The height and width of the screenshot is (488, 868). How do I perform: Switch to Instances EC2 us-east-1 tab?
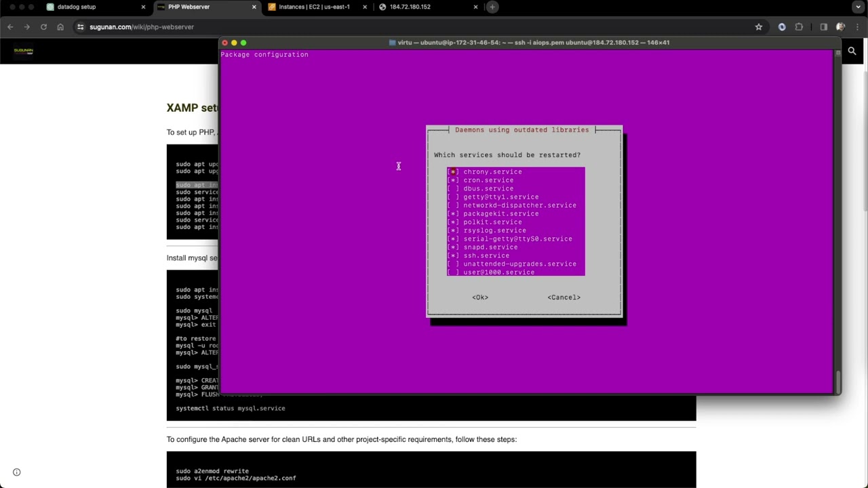tap(317, 7)
